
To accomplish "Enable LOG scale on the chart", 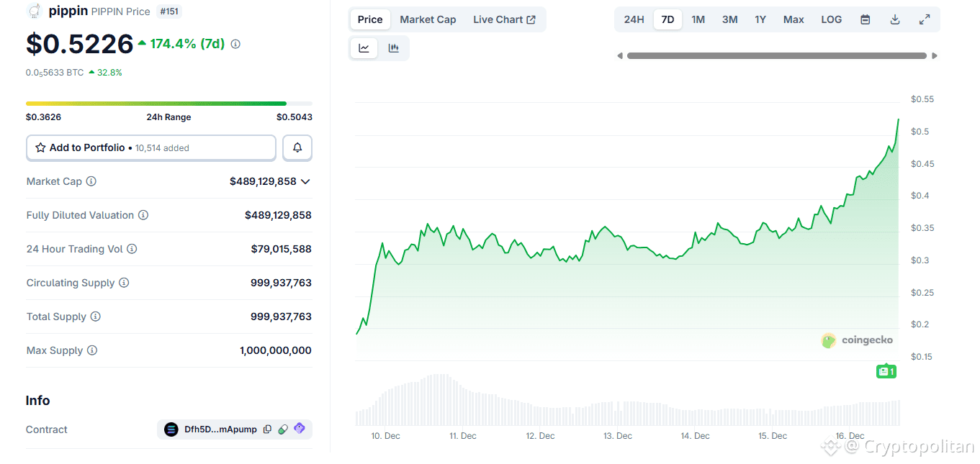I will pos(831,19).
